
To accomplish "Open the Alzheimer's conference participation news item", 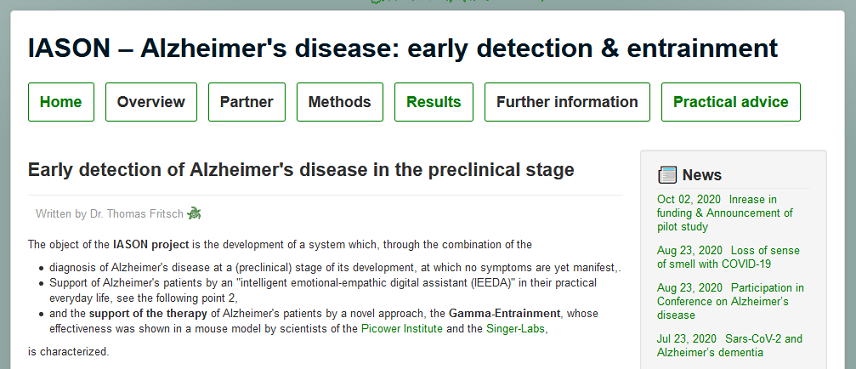I will click(730, 301).
